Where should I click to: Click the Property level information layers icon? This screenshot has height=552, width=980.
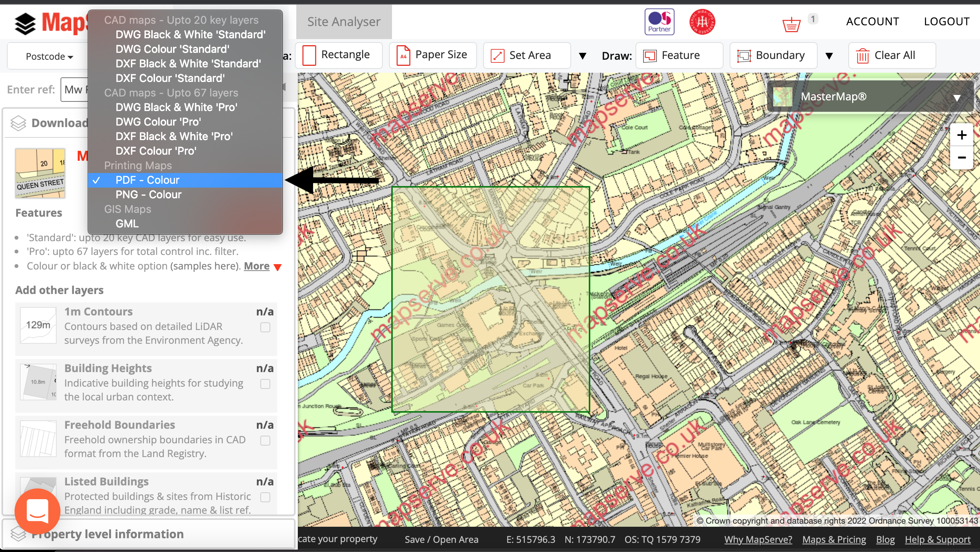(18, 534)
